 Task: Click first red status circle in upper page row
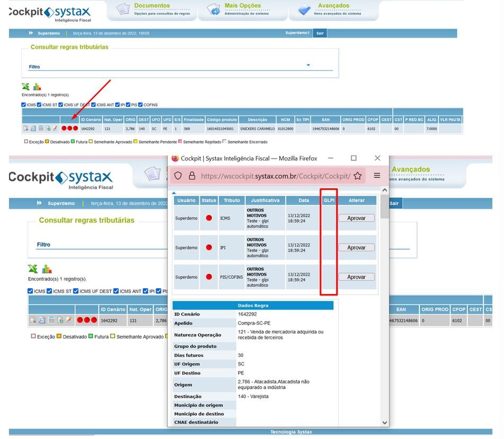click(x=64, y=128)
